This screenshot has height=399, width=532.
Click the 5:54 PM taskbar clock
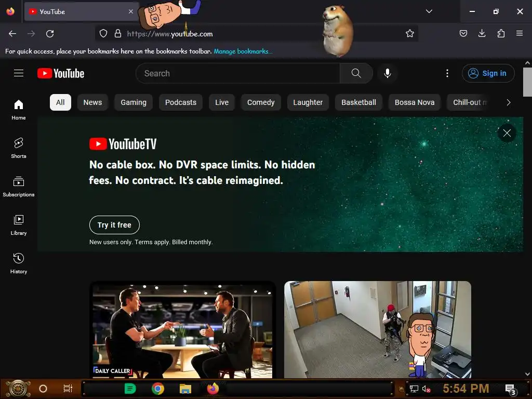click(x=466, y=389)
